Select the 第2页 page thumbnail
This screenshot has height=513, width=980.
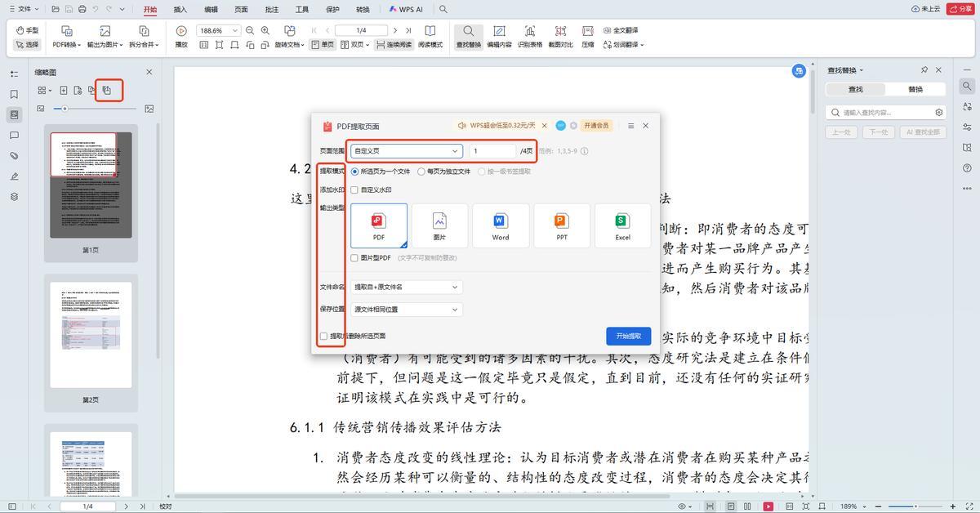pyautogui.click(x=91, y=334)
